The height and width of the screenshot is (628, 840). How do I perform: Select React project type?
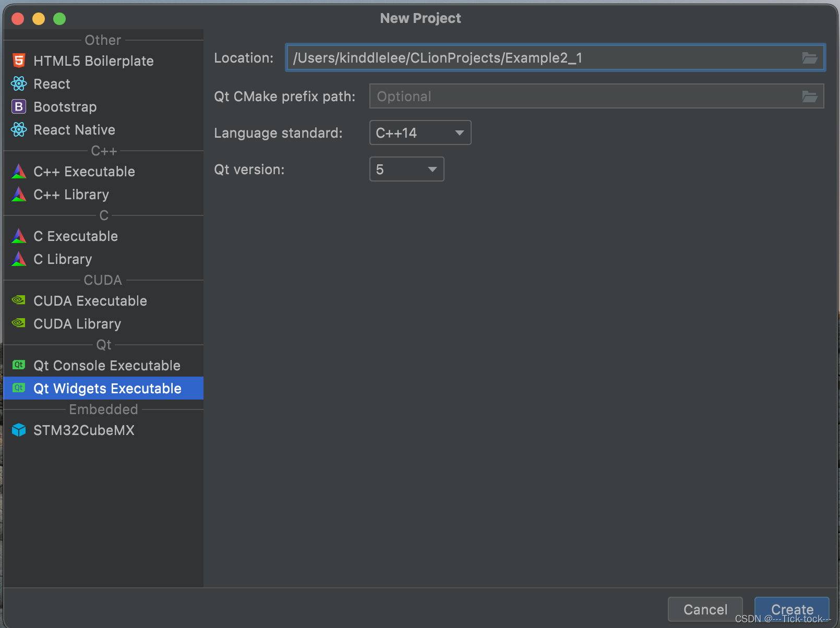tap(103, 83)
